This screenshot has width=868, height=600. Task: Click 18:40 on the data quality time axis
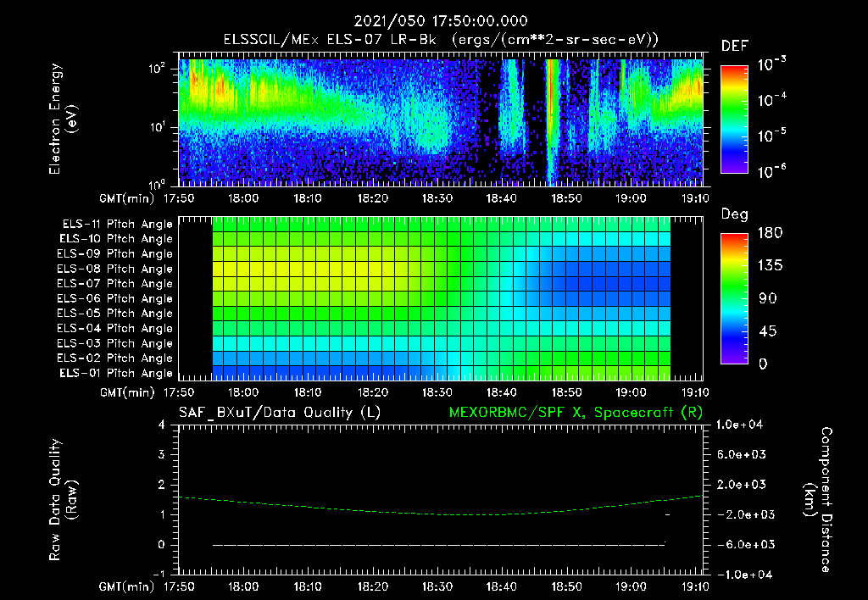coord(502,586)
